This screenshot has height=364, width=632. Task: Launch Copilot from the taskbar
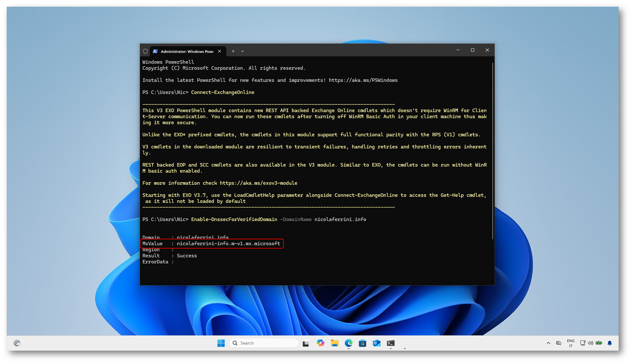[320, 343]
